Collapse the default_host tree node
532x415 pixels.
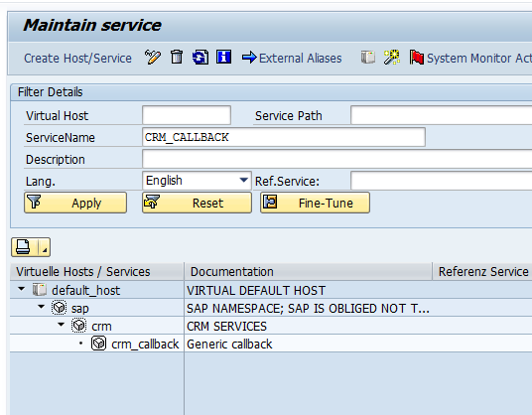click(22, 289)
